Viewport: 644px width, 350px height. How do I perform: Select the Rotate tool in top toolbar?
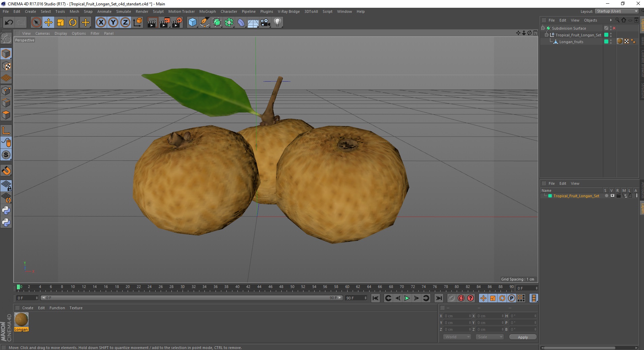pos(73,23)
